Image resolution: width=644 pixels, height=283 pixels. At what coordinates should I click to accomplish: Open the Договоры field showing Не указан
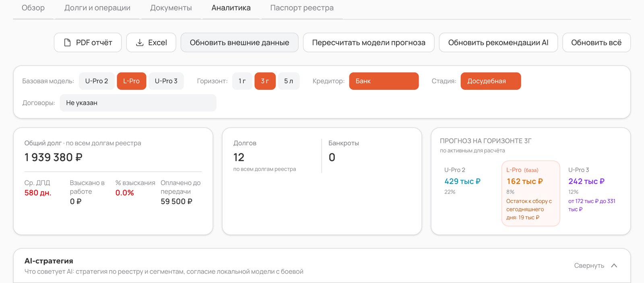[x=138, y=103]
